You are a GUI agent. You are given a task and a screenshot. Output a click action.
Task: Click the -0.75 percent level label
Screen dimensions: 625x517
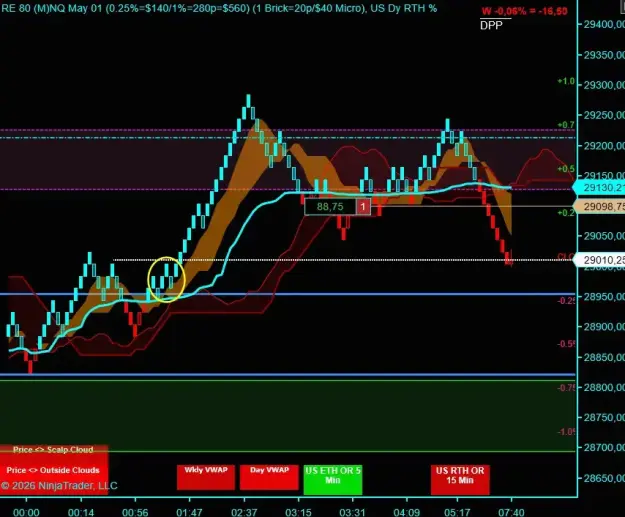[566, 387]
